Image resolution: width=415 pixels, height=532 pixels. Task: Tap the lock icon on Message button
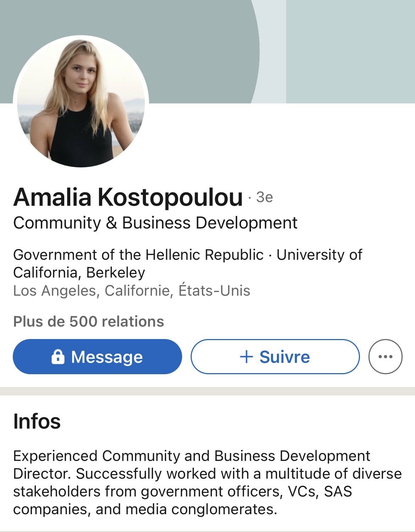[x=58, y=356]
